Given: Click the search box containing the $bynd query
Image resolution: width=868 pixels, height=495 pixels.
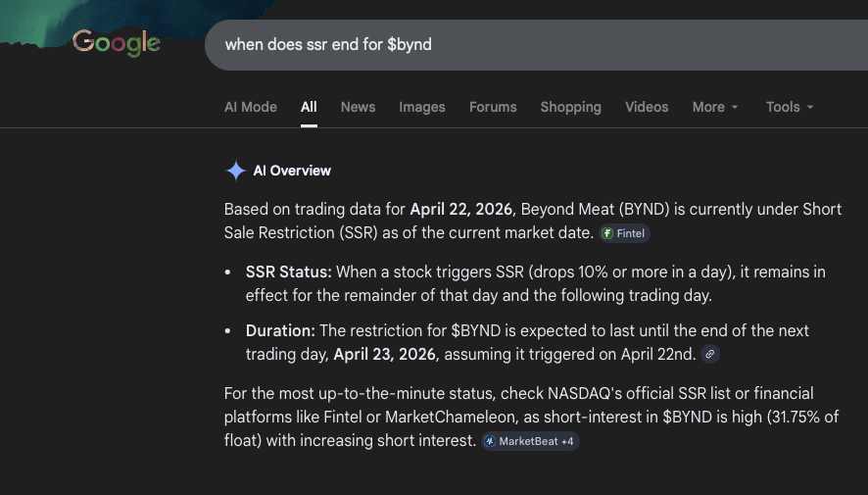Looking at the screenshot, I should coord(536,45).
